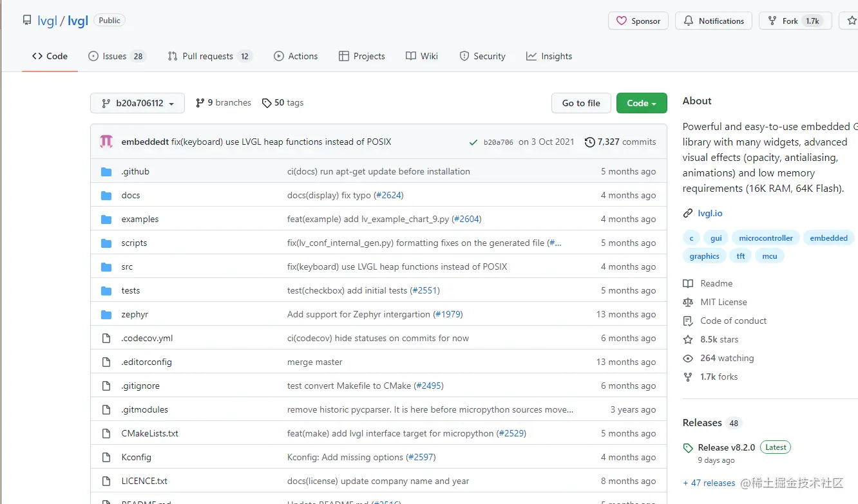Click the src folder icon

coord(106,267)
